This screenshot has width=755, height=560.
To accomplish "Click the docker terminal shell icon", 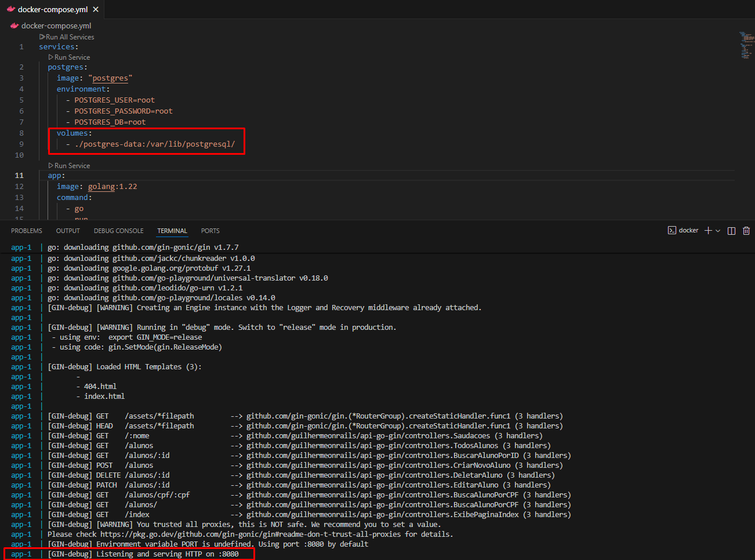I will 672,231.
